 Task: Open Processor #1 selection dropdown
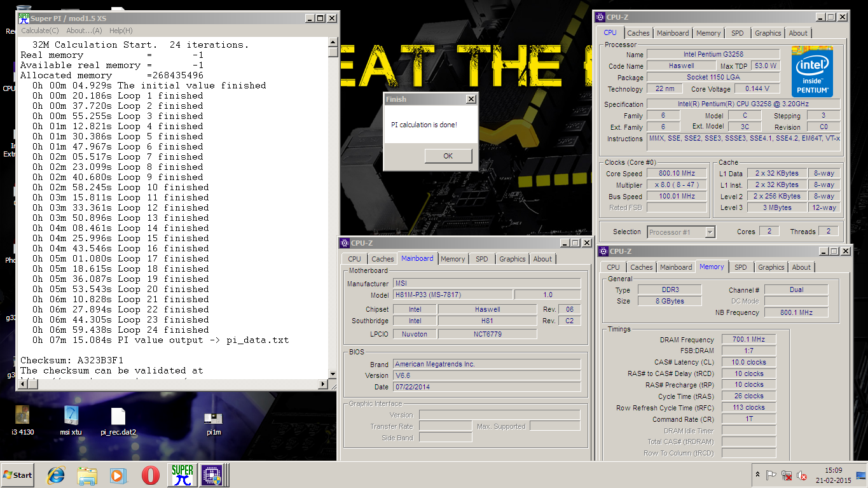[x=681, y=232]
